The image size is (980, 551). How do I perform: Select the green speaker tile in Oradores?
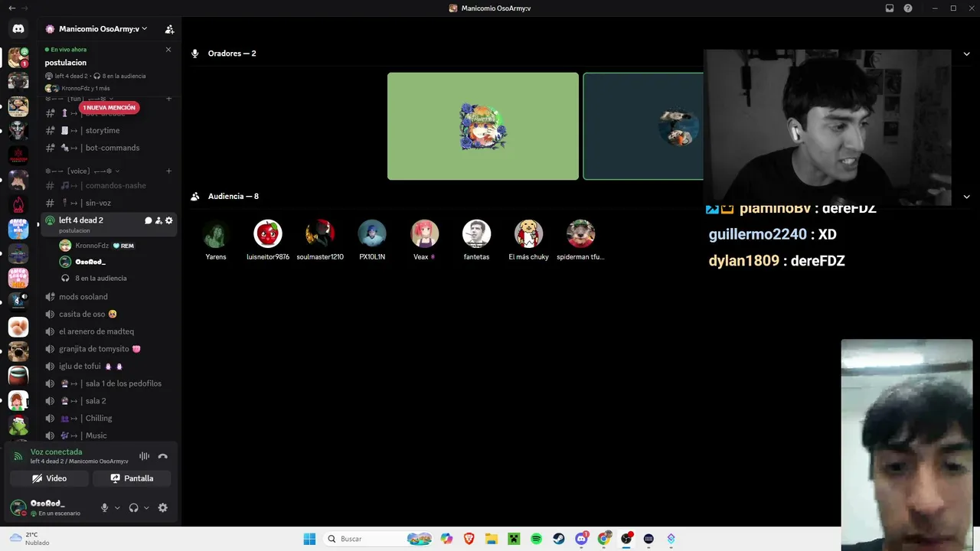(x=483, y=126)
